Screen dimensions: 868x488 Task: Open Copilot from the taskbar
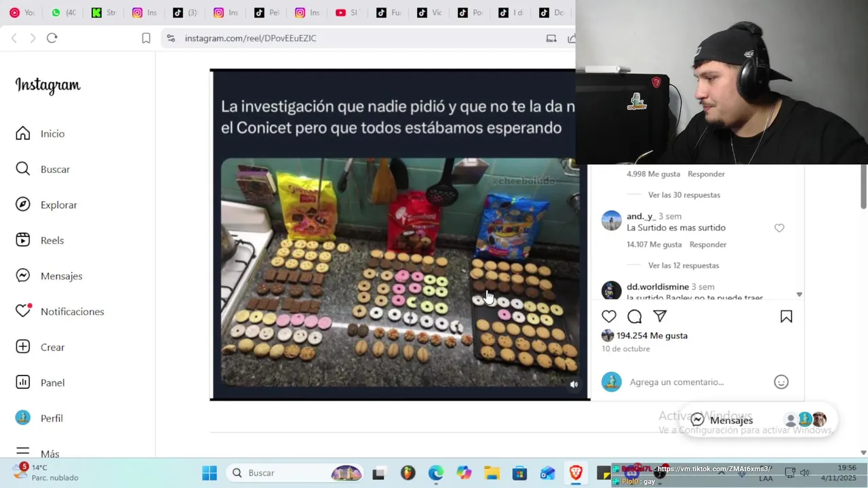click(464, 473)
